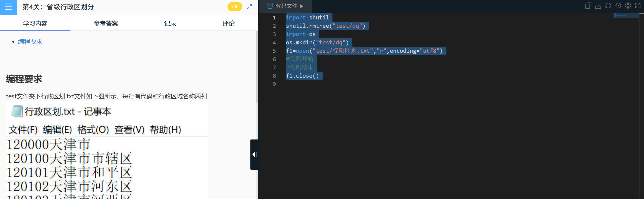Follow the 编程要求 anchor link
The width and height of the screenshot is (644, 199).
[30, 42]
